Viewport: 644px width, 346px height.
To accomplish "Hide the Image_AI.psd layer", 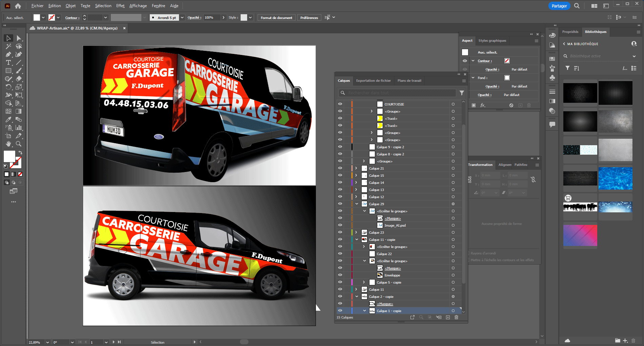I will (340, 225).
